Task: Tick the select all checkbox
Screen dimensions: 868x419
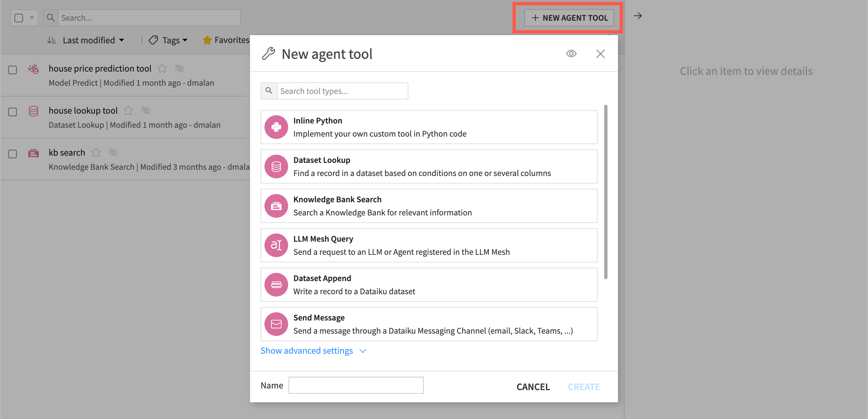Action: pyautogui.click(x=19, y=18)
